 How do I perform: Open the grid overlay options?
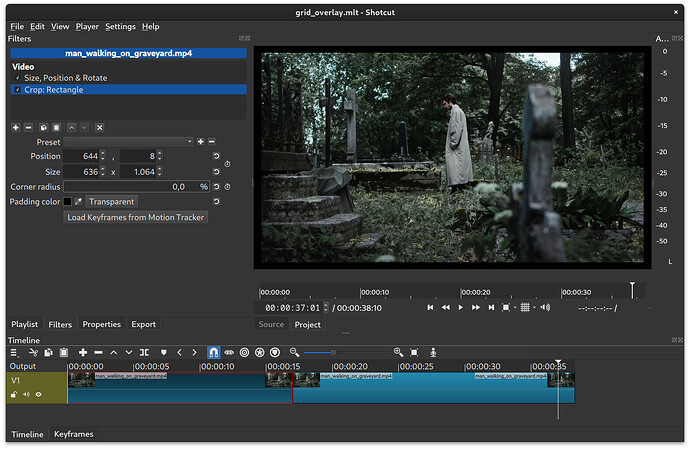click(x=527, y=308)
